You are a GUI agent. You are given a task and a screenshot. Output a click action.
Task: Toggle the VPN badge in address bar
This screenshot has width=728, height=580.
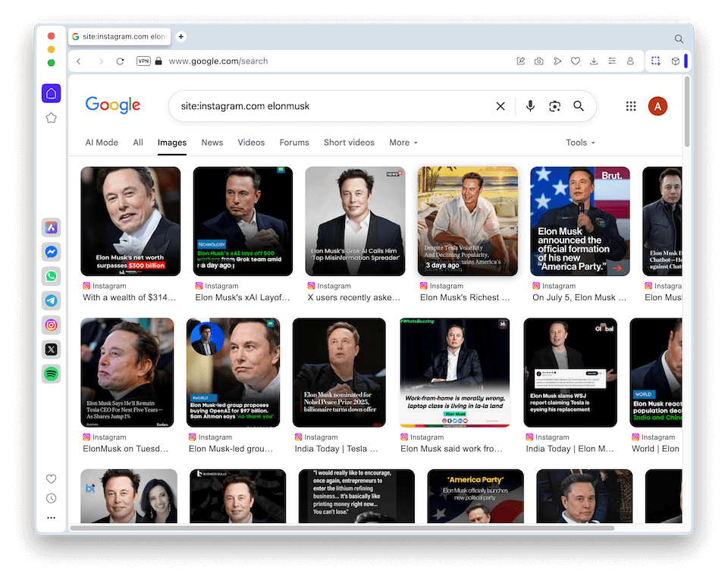coord(143,61)
